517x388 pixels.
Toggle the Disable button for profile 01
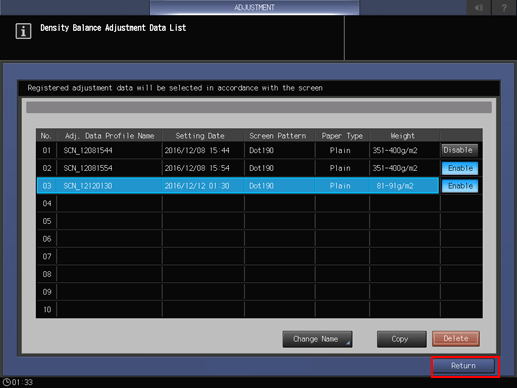pyautogui.click(x=460, y=150)
